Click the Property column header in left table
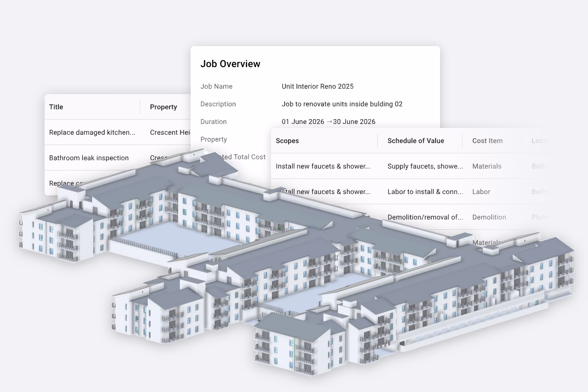The image size is (588, 392). (164, 107)
